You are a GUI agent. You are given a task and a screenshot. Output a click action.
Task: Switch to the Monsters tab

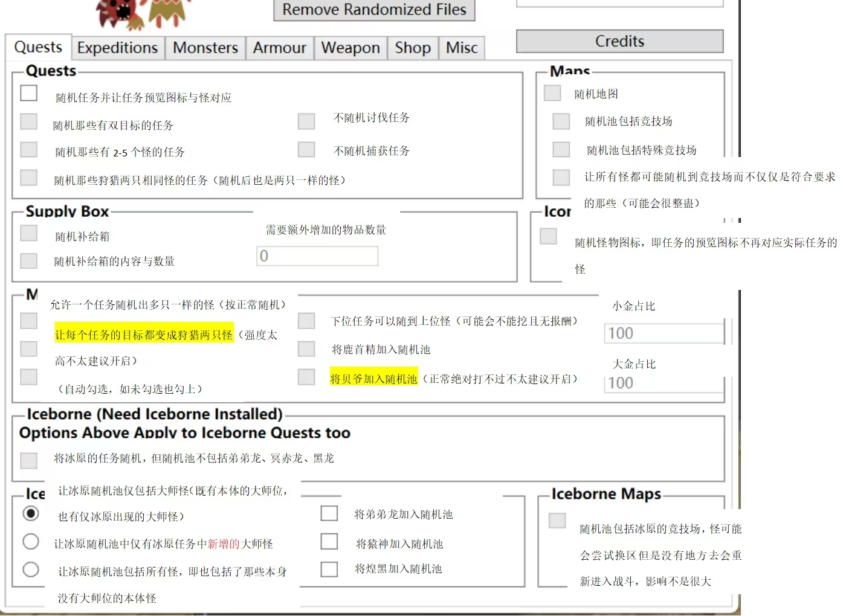click(x=205, y=48)
